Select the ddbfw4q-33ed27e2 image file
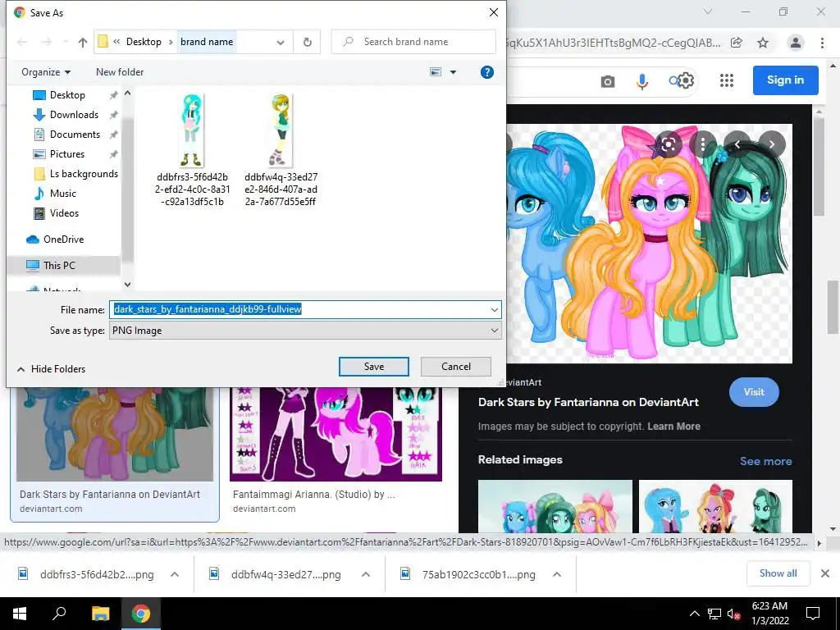This screenshot has height=630, width=840. click(281, 150)
